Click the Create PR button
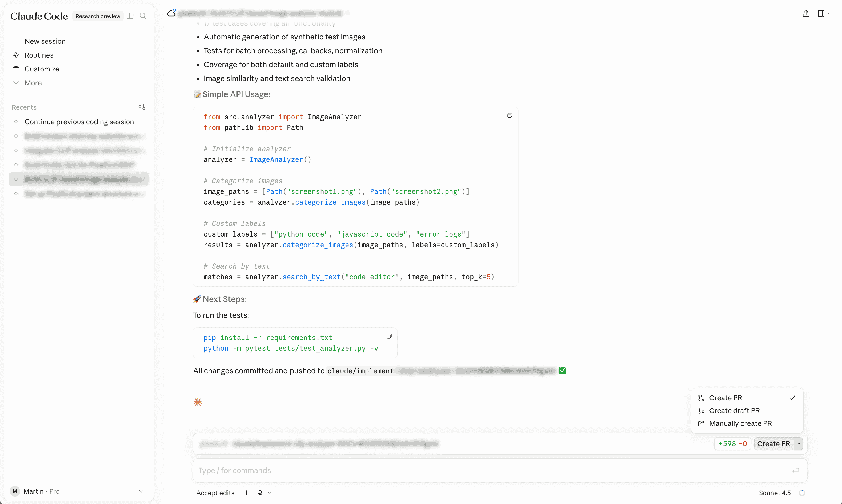 click(774, 443)
